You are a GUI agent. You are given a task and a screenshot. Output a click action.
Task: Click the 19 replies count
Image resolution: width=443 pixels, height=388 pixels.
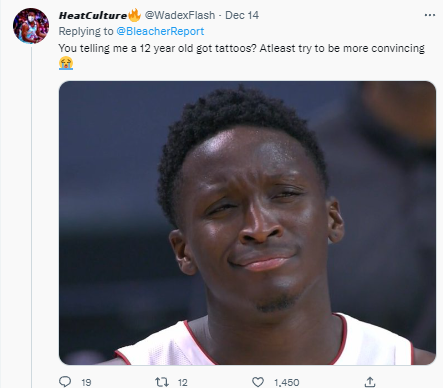[86, 382]
